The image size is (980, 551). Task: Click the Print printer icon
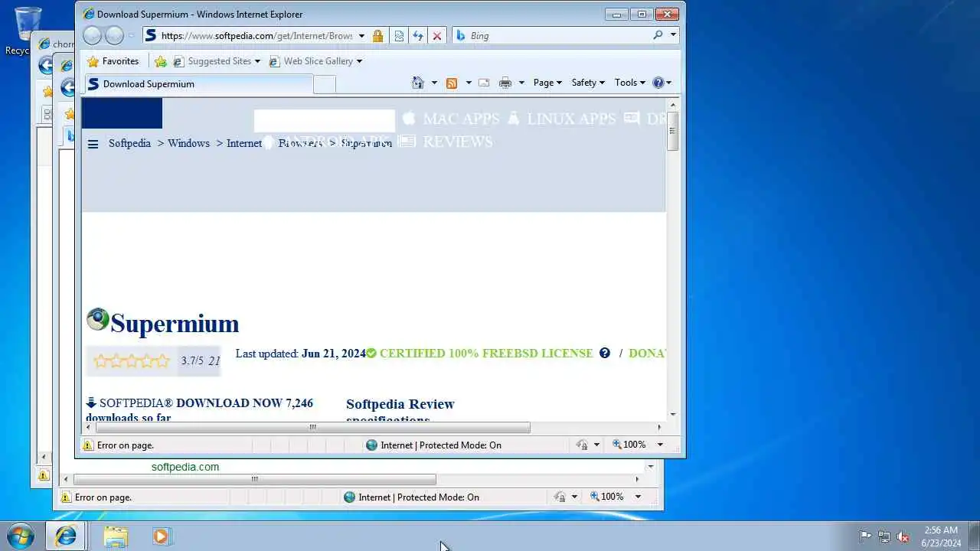[x=505, y=83]
